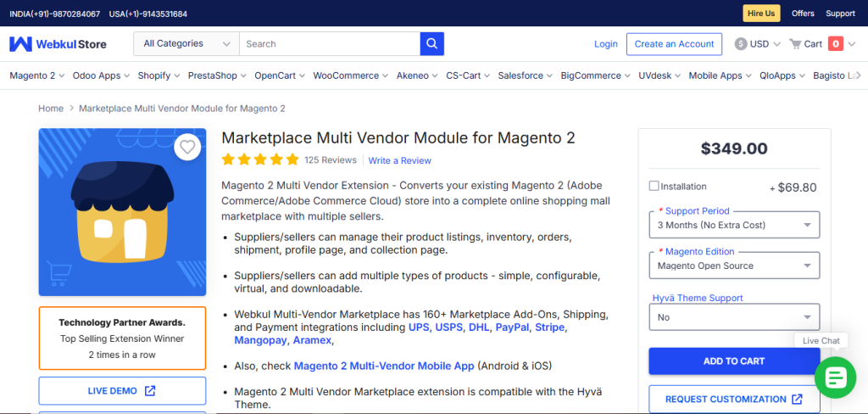Viewport: 868px width, 414px height.
Task: Click the product title heading
Action: tap(398, 138)
